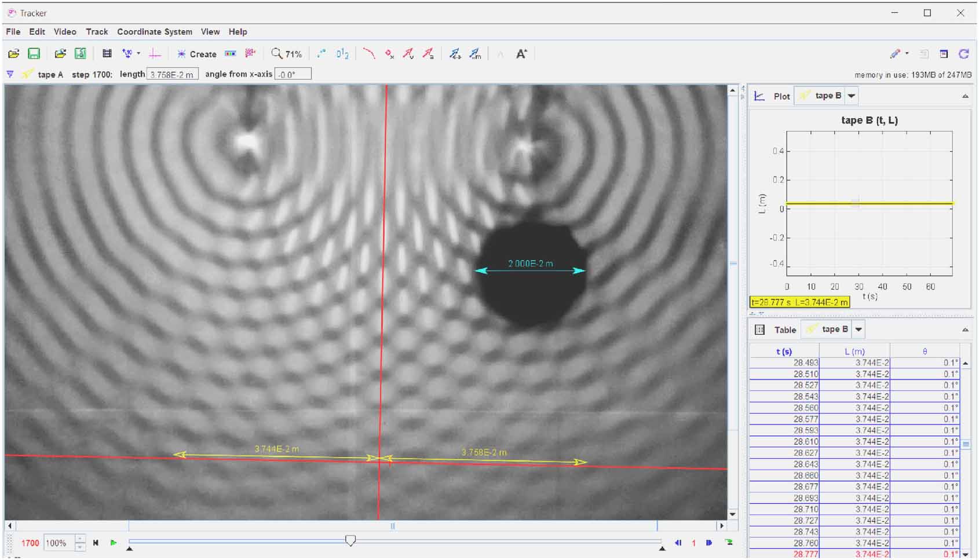Click the length input field showing 3.758E-2 m
The image size is (979, 560).
click(x=171, y=74)
